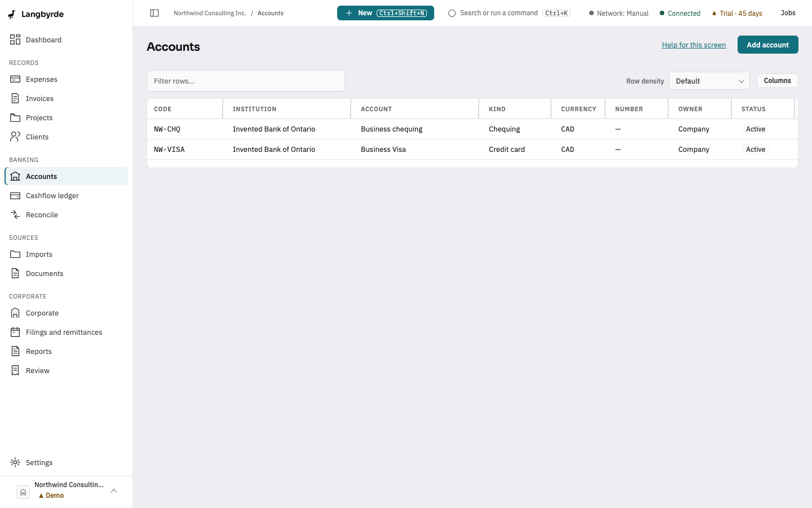Viewport: 812px width, 508px height.
Task: Click the Expenses card icon
Action: click(x=15, y=79)
